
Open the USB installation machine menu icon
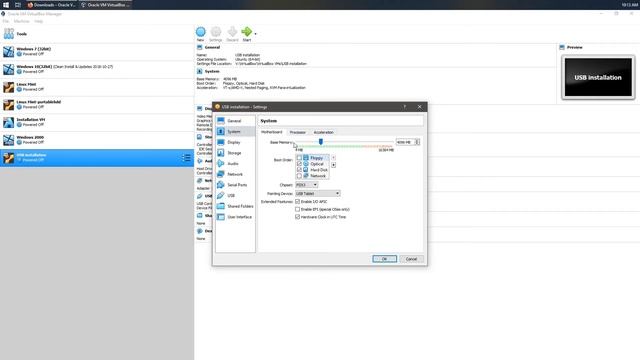click(186, 158)
